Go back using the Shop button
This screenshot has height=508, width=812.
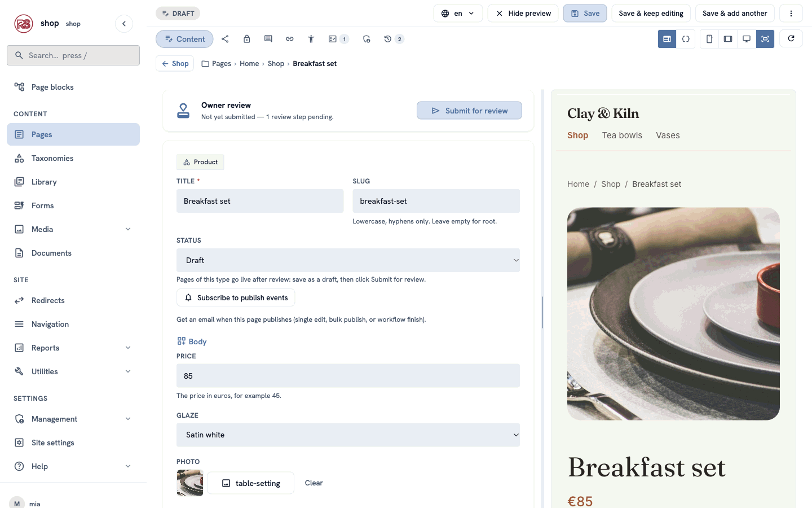(x=175, y=64)
